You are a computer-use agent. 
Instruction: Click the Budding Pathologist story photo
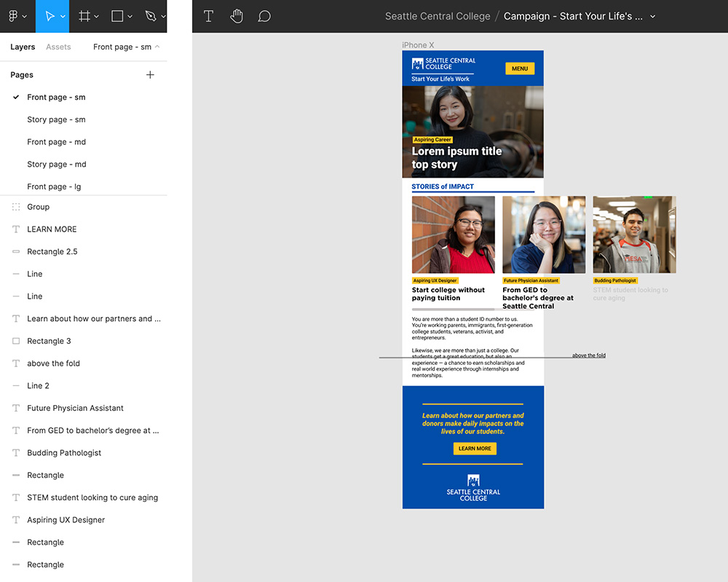click(634, 235)
